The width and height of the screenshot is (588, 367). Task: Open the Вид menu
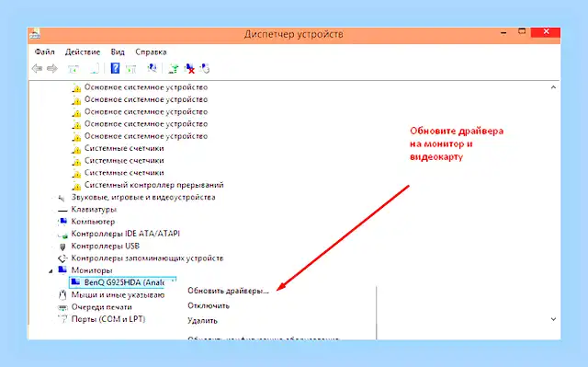[118, 52]
